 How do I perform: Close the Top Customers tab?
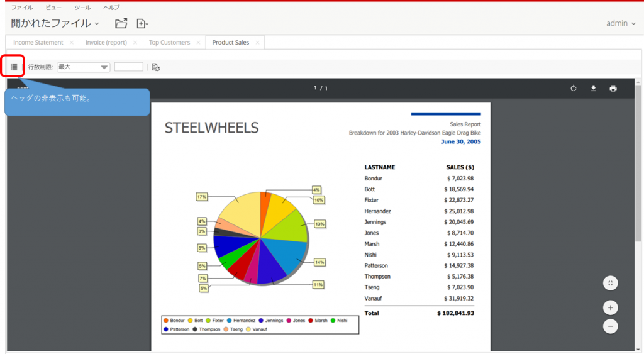point(198,43)
